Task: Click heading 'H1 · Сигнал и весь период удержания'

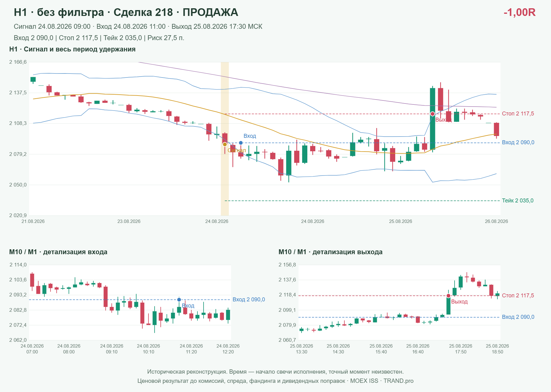Action: [72, 49]
